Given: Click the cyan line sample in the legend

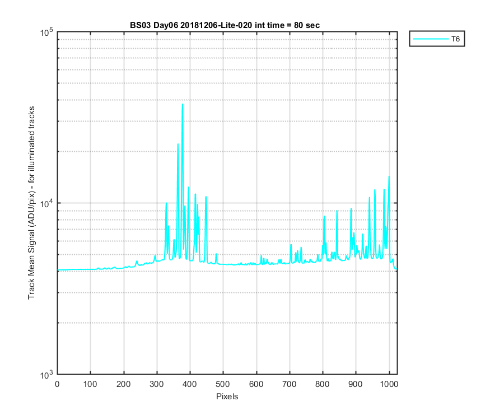Looking at the screenshot, I should pyautogui.click(x=431, y=39).
